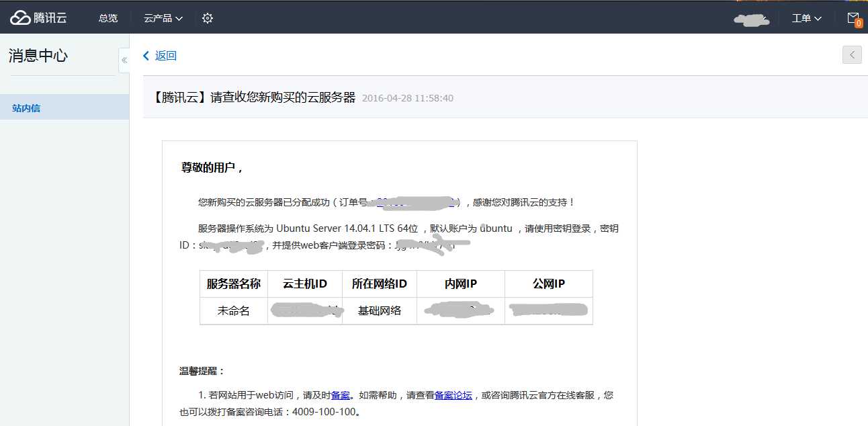
Task: Click the message title about 云服务器
Action: tap(255, 97)
